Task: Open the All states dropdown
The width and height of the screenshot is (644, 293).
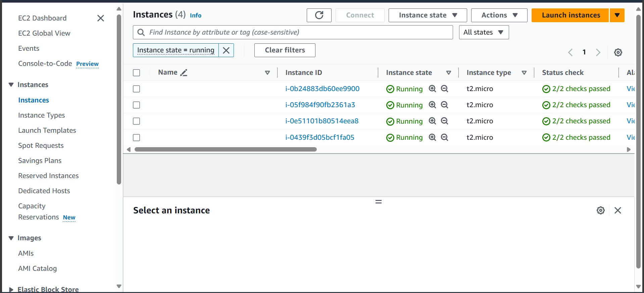Action: pyautogui.click(x=484, y=32)
